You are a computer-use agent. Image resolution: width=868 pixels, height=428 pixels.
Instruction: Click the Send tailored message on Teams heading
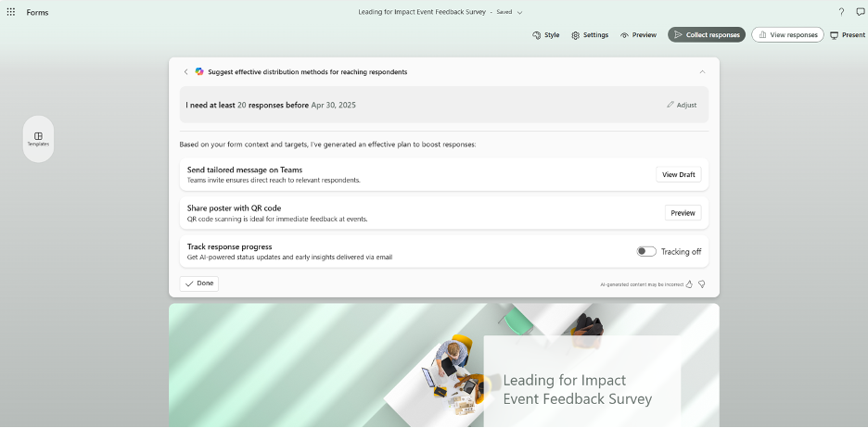pyautogui.click(x=245, y=170)
